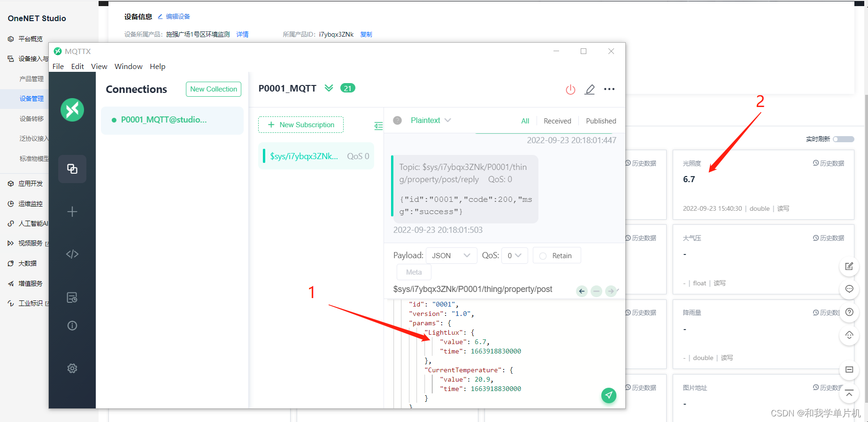The image size is (868, 422).
Task: Open the File menu in MQTTX
Action: tap(58, 66)
